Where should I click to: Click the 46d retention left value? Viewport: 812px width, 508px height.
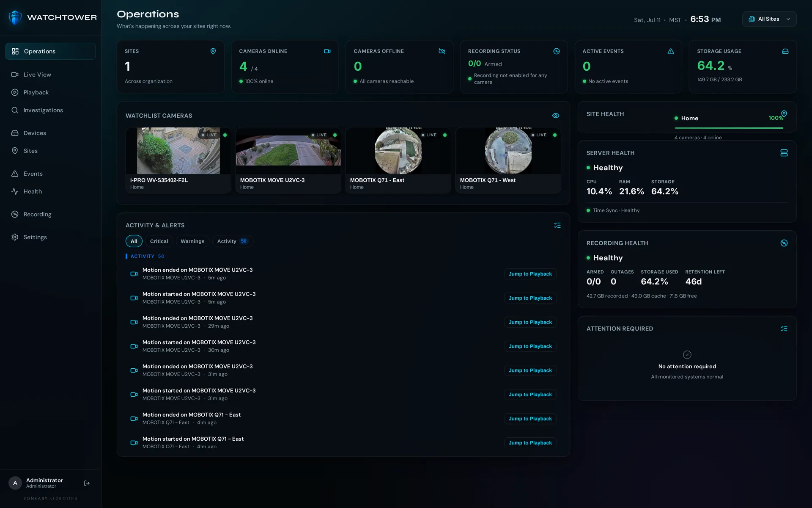694,282
